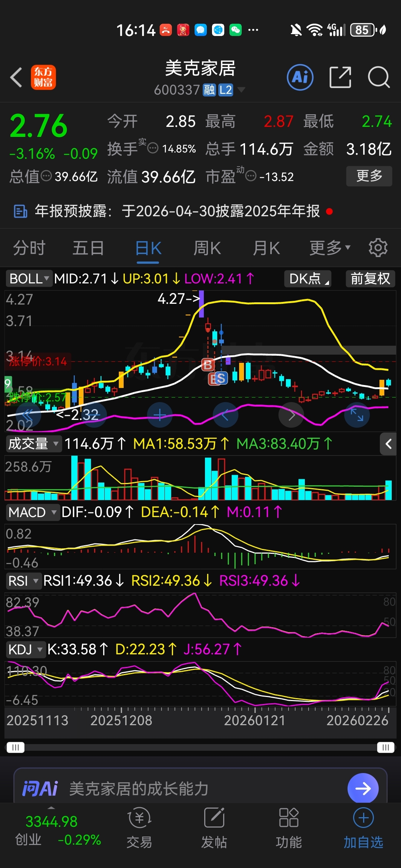Tap the RSI1:49.36 value
Viewport: 401px width, 868px height.
point(84,581)
